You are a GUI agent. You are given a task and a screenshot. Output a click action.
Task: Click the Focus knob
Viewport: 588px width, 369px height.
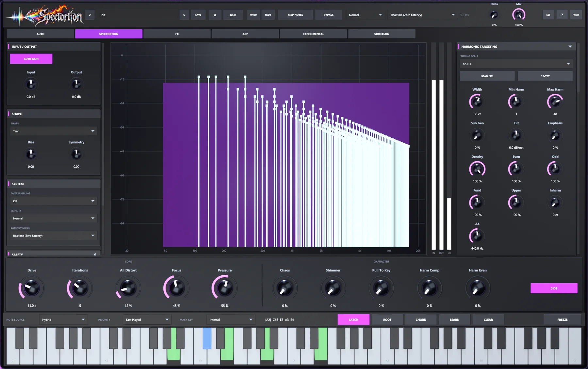coord(176,288)
